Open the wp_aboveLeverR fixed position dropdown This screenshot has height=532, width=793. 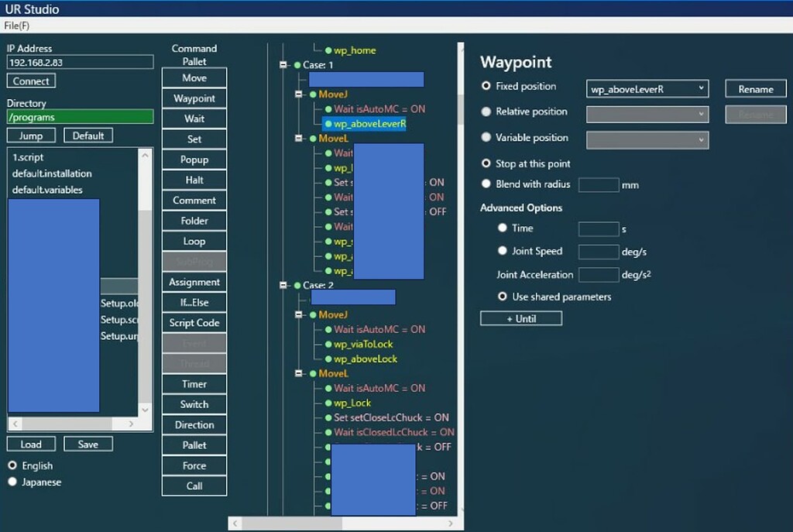pos(647,89)
